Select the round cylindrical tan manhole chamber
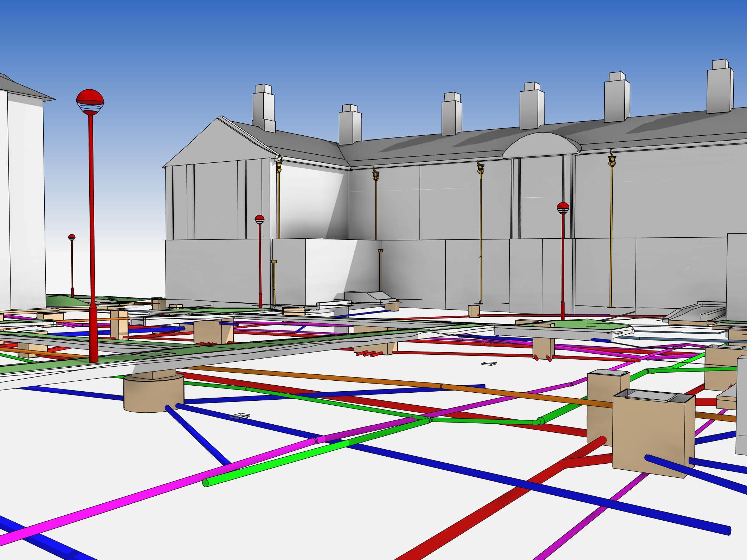The height and width of the screenshot is (560, 747). click(154, 392)
